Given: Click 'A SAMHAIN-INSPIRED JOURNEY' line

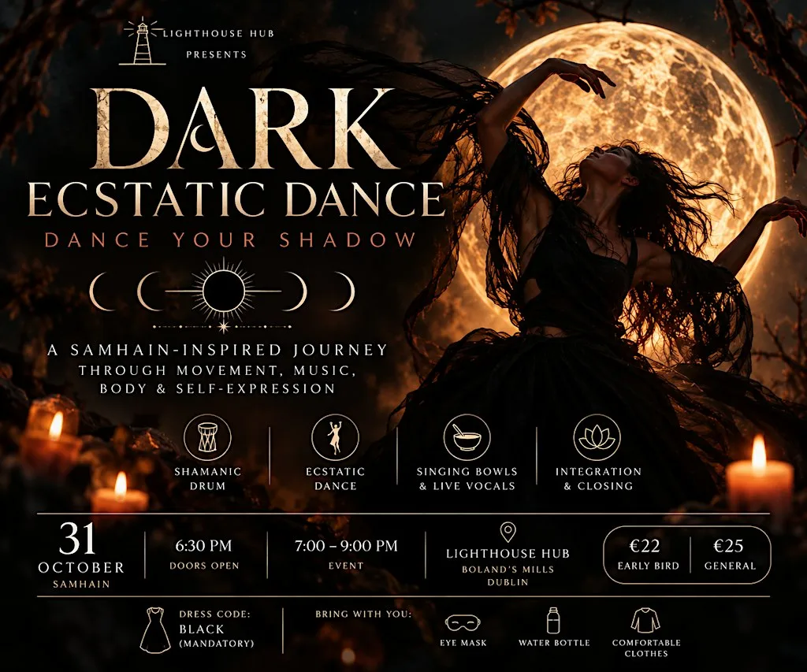Looking at the screenshot, I should (218, 351).
